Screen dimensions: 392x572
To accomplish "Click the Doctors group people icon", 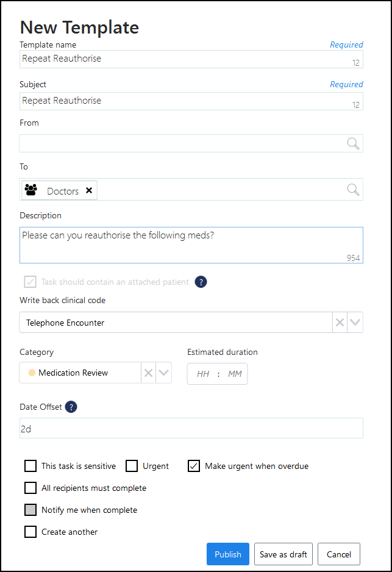I will (x=31, y=190).
